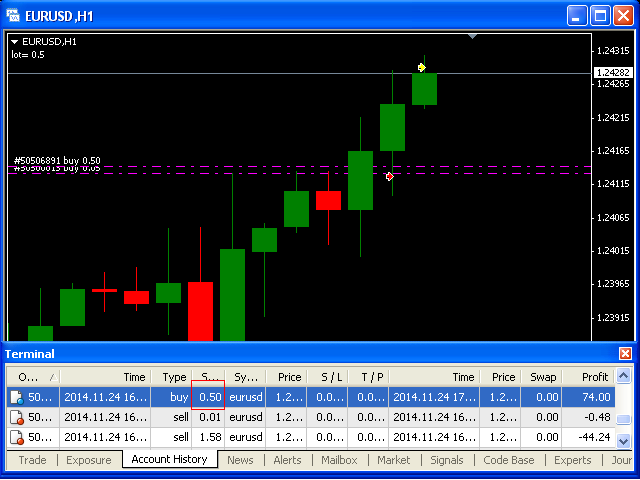Click the yellow arrow marker above the last candle
The width and height of the screenshot is (640, 480).
(422, 67)
